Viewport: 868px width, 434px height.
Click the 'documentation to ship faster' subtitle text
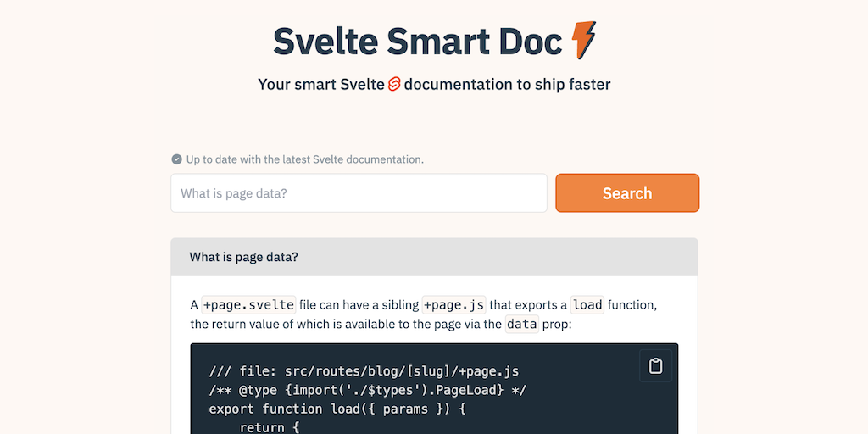click(x=507, y=84)
